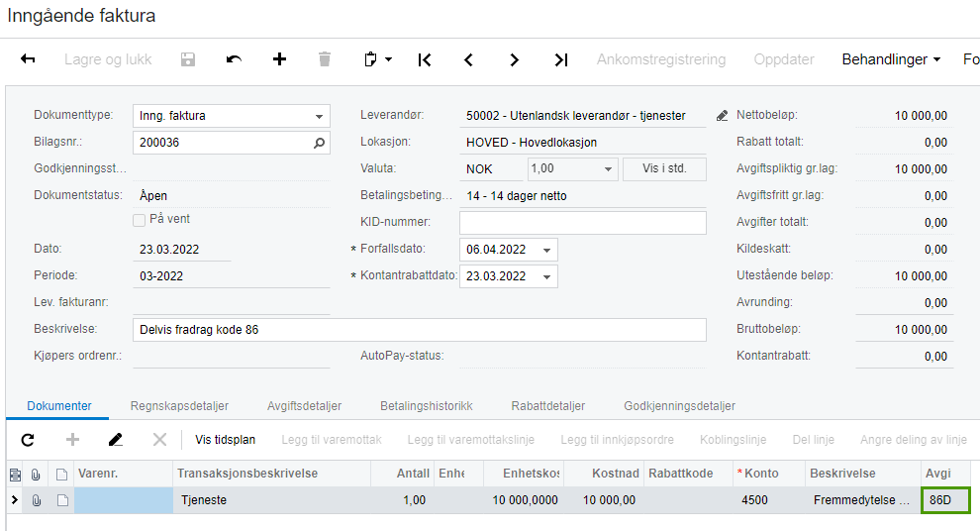
Task: Expand the Forfallsdato date picker
Action: click(x=547, y=250)
